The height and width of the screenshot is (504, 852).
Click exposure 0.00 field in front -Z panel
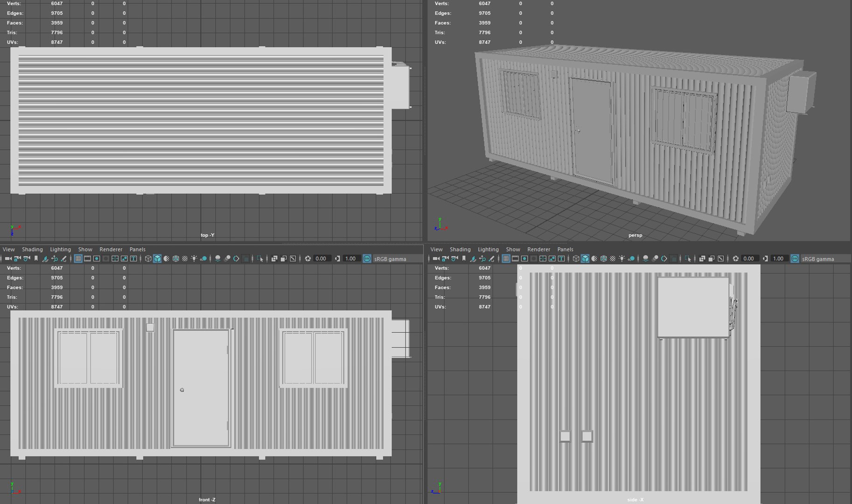322,259
